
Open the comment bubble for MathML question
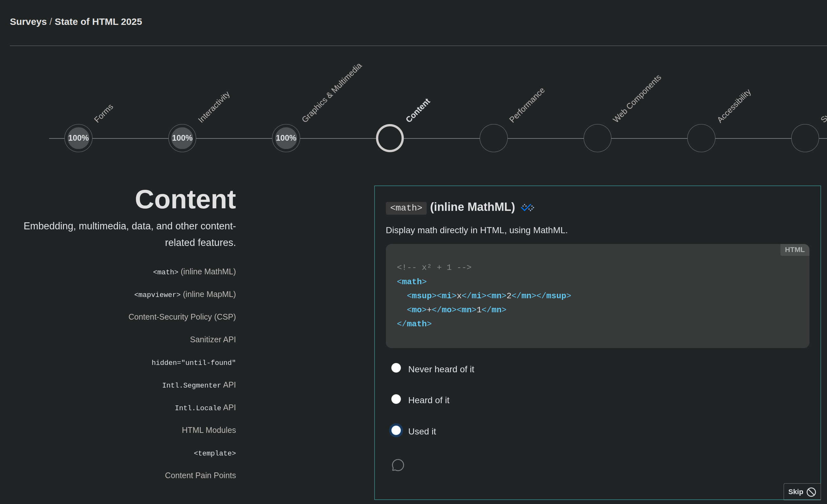click(398, 465)
